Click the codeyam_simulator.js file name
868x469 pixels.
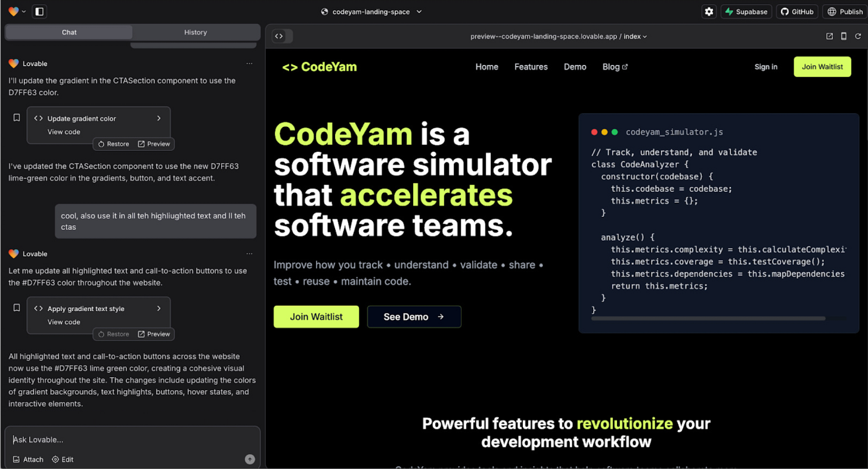pyautogui.click(x=674, y=132)
